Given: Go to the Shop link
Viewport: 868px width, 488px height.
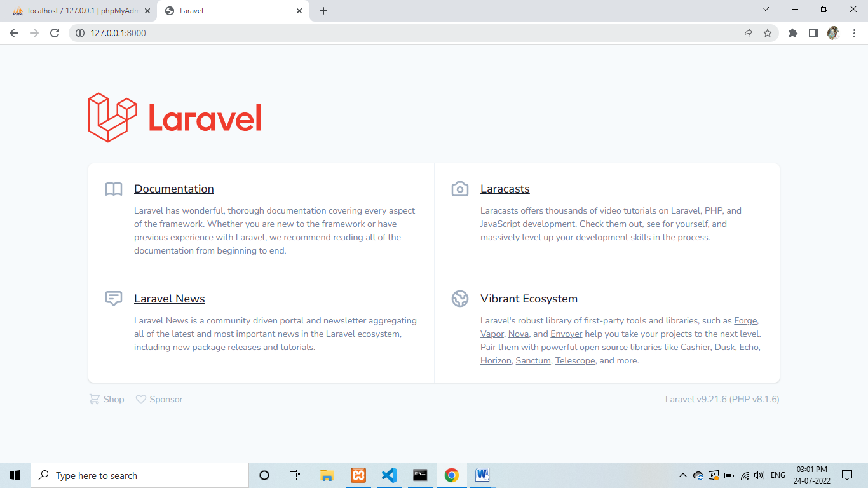Looking at the screenshot, I should tap(114, 399).
